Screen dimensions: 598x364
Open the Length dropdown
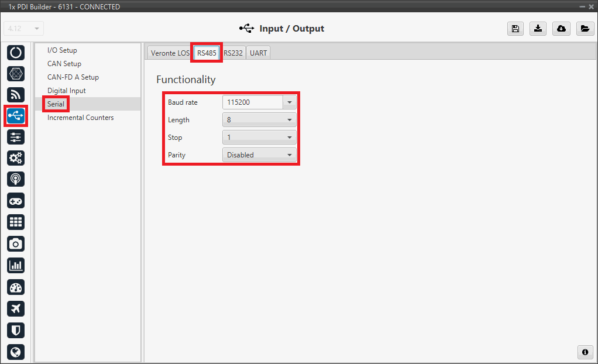point(259,120)
